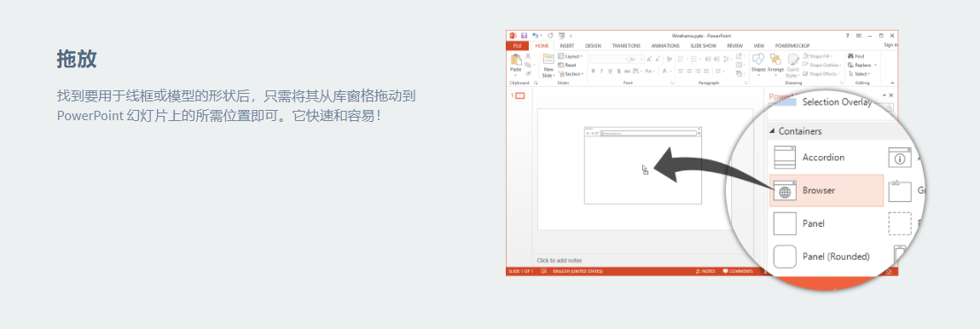Click the English (United States) language indicator

577,271
